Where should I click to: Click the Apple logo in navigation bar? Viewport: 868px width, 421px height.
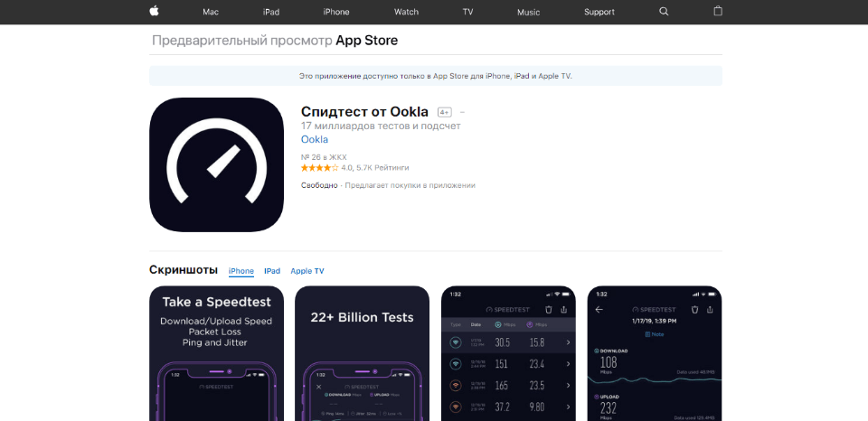pyautogui.click(x=154, y=11)
